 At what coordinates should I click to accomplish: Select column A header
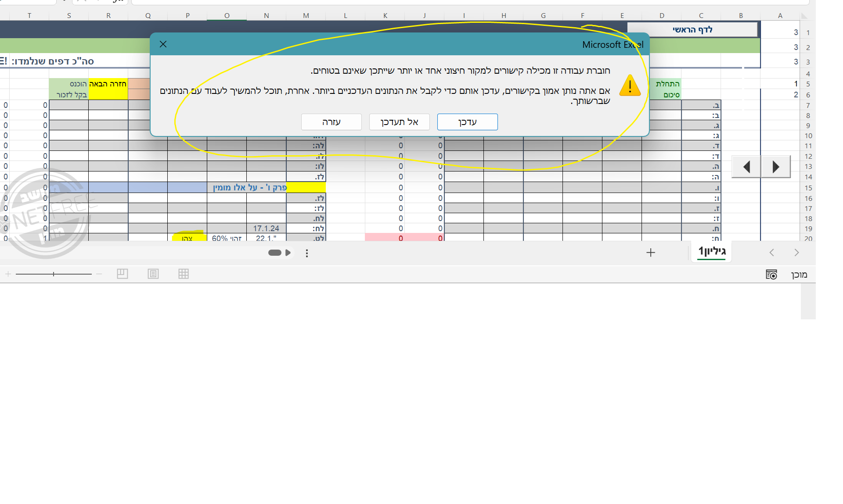click(780, 16)
